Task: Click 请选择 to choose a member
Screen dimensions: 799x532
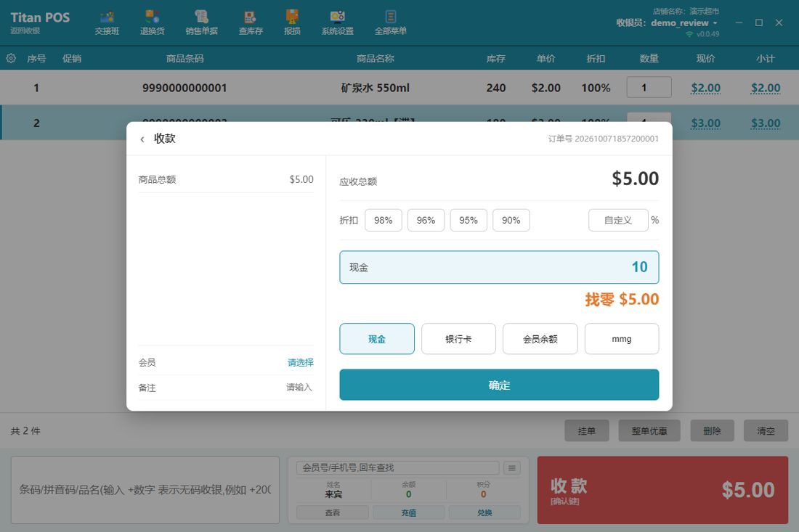Action: tap(300, 362)
